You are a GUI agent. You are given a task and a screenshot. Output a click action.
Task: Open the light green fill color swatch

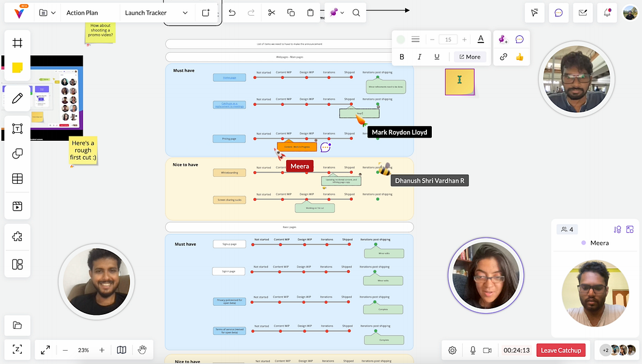pos(400,39)
